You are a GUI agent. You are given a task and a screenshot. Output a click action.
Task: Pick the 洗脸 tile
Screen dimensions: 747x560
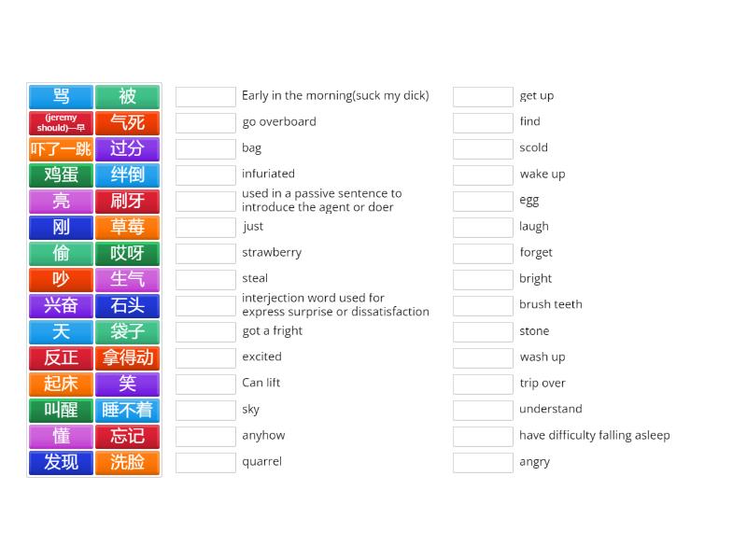[x=127, y=463]
